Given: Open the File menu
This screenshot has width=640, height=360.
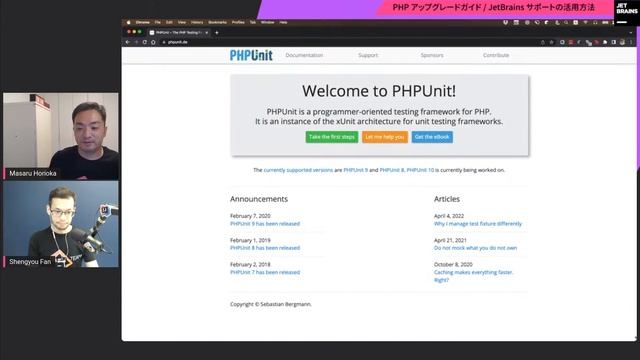Looking at the screenshot, I should tap(158, 22).
